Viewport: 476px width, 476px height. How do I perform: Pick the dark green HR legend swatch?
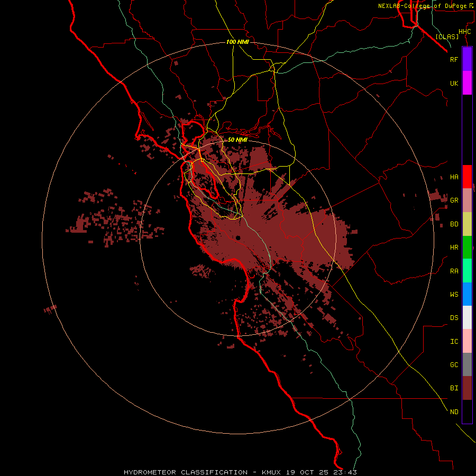[467, 248]
